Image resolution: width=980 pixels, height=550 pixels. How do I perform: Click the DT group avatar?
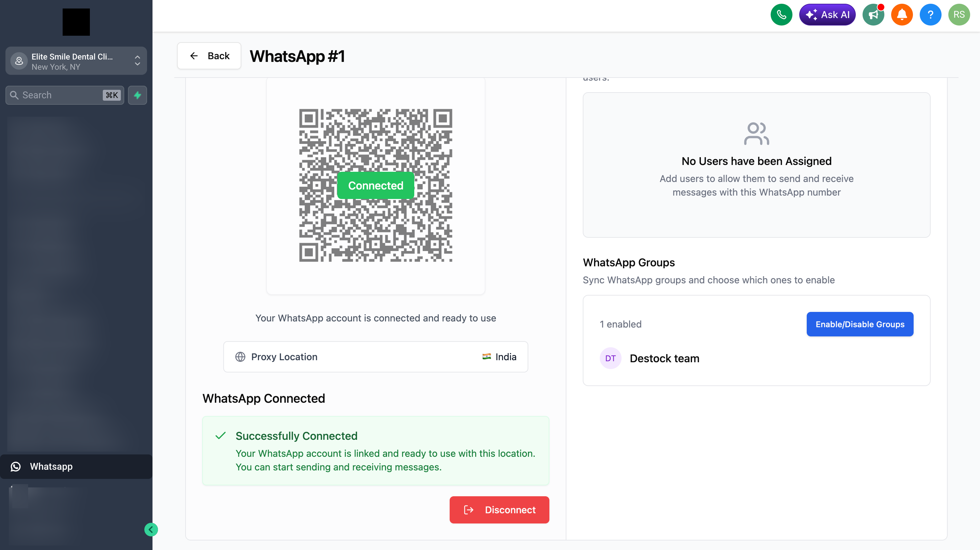coord(610,358)
